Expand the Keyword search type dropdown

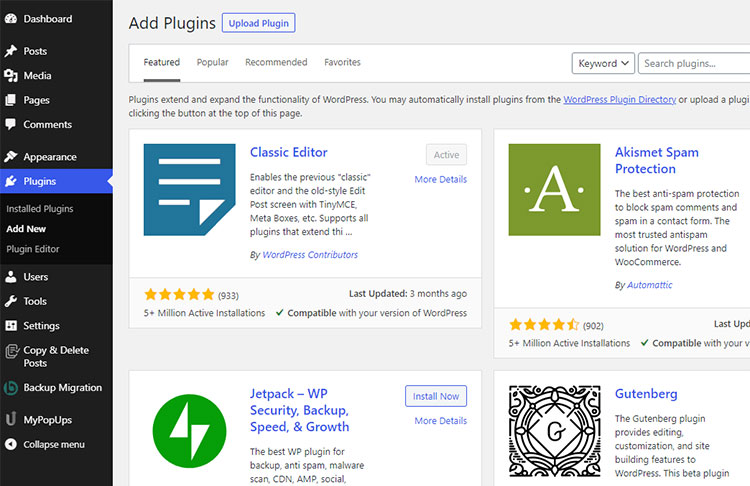pyautogui.click(x=603, y=63)
